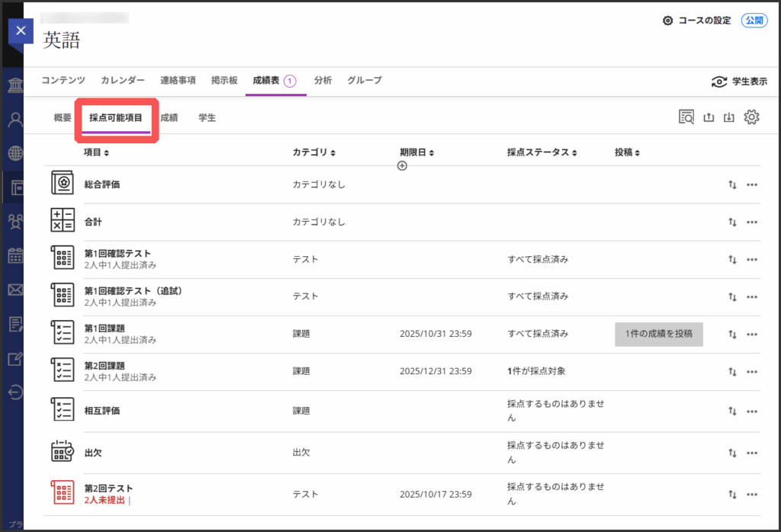Select the 概要 sub-tab

tap(63, 118)
